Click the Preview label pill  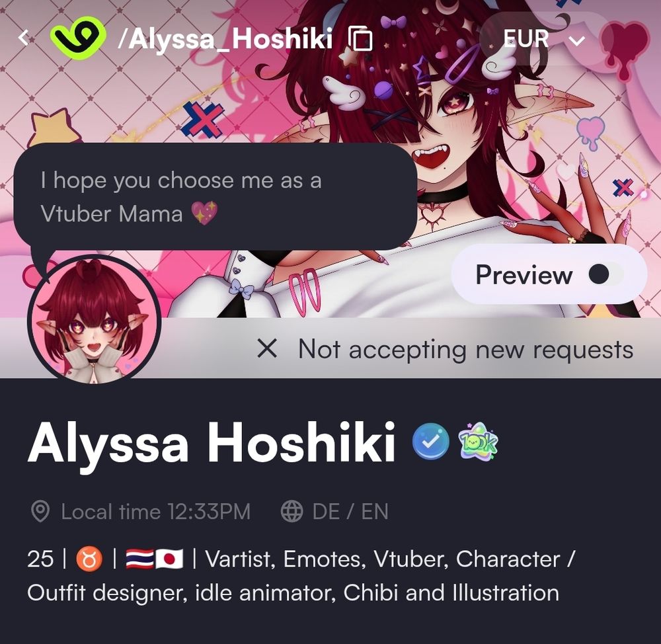click(549, 274)
